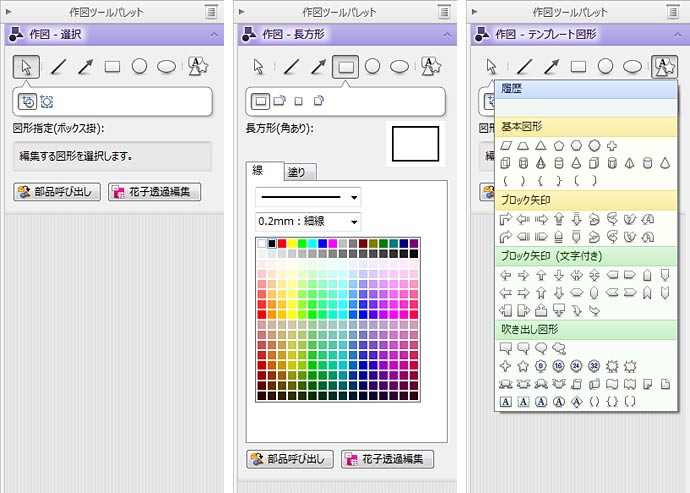Enable the box-enclose selection mode option
This screenshot has width=690, height=493.
(27, 101)
